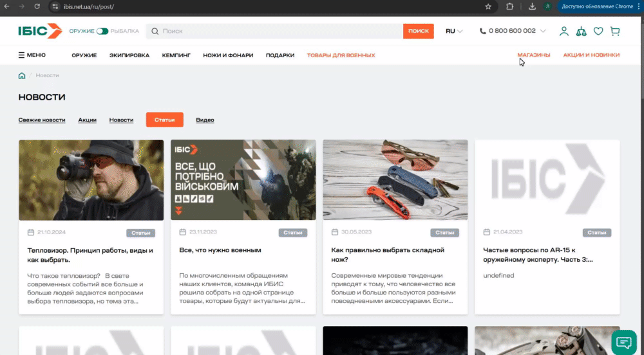Image resolution: width=644 pixels, height=355 pixels.
Task: Expand the phone number 0 800 600 002 dropdown
Action: (x=512, y=31)
